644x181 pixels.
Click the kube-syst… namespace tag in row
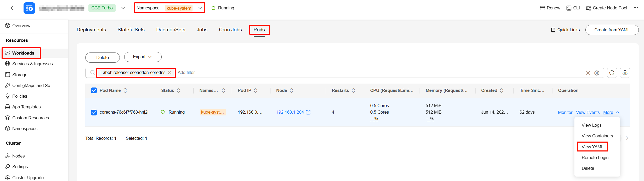(213, 112)
